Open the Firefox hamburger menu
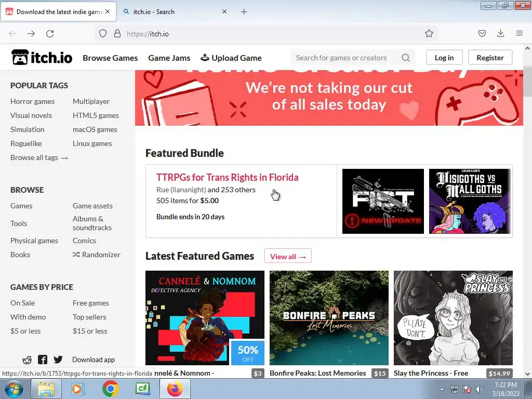The width and height of the screenshot is (532, 399). tap(520, 33)
